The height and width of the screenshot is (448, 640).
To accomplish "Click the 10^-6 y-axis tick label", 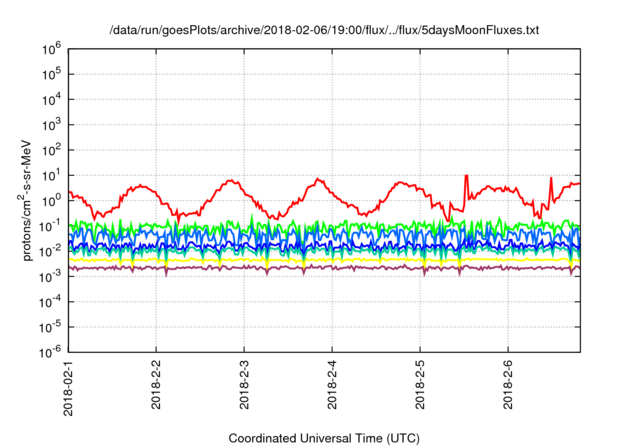I will (50, 352).
